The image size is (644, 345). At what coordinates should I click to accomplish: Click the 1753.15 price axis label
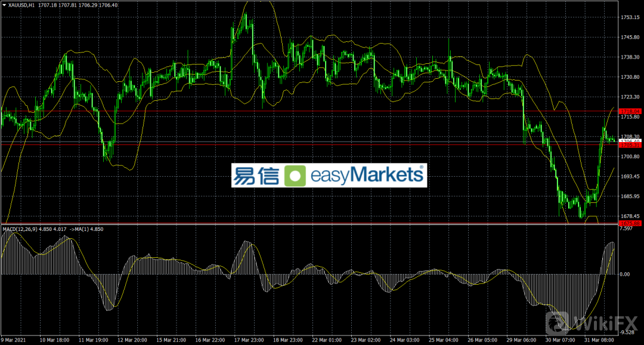click(630, 17)
